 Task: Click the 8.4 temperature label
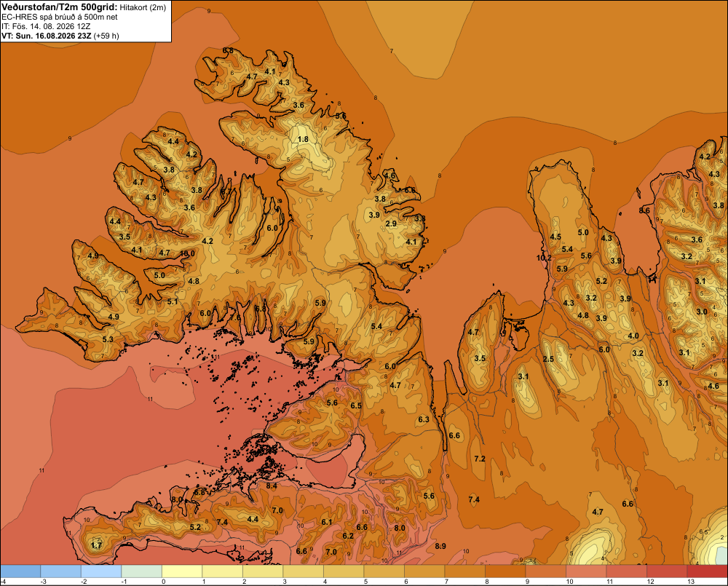pyautogui.click(x=272, y=486)
